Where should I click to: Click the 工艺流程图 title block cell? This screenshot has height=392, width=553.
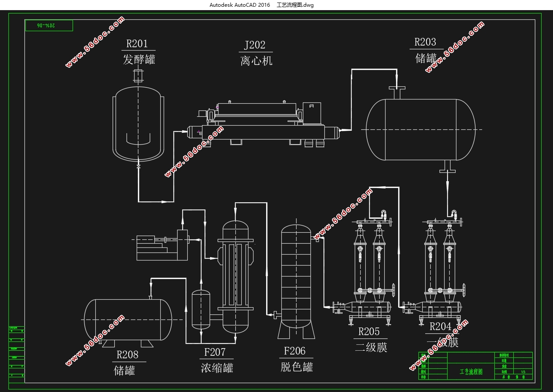[471, 372]
